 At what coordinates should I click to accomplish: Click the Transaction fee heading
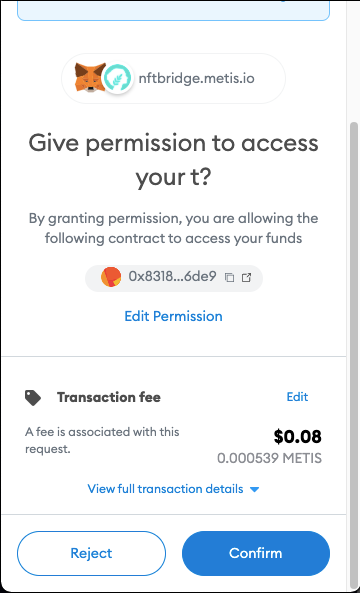click(x=109, y=397)
